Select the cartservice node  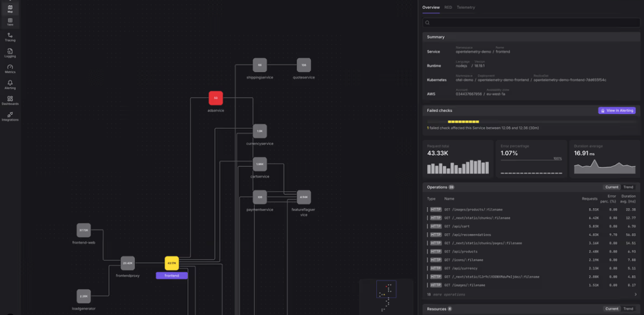[x=260, y=164]
